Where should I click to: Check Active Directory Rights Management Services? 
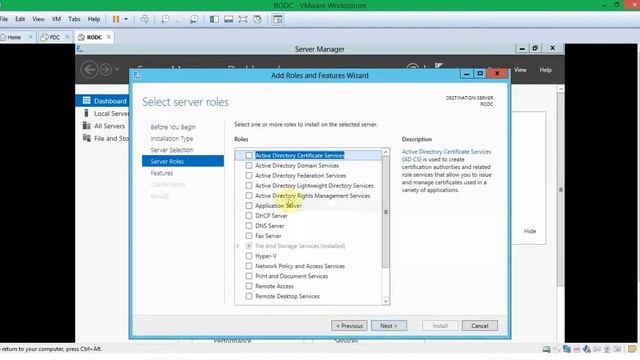(x=249, y=196)
